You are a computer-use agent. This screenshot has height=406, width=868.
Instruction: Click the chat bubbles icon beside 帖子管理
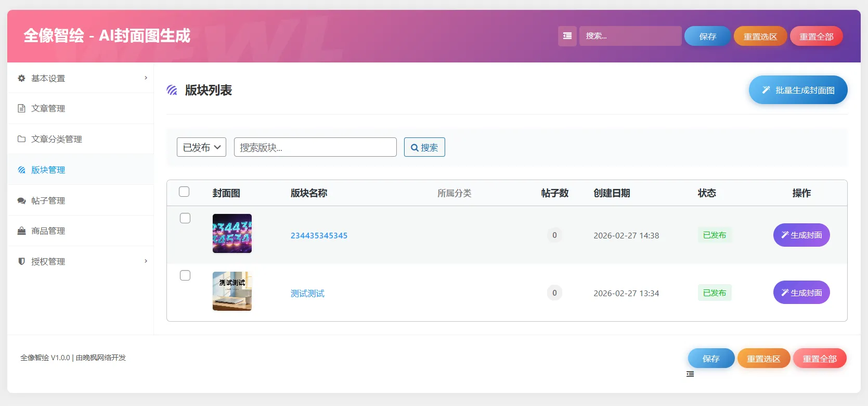[x=21, y=200]
